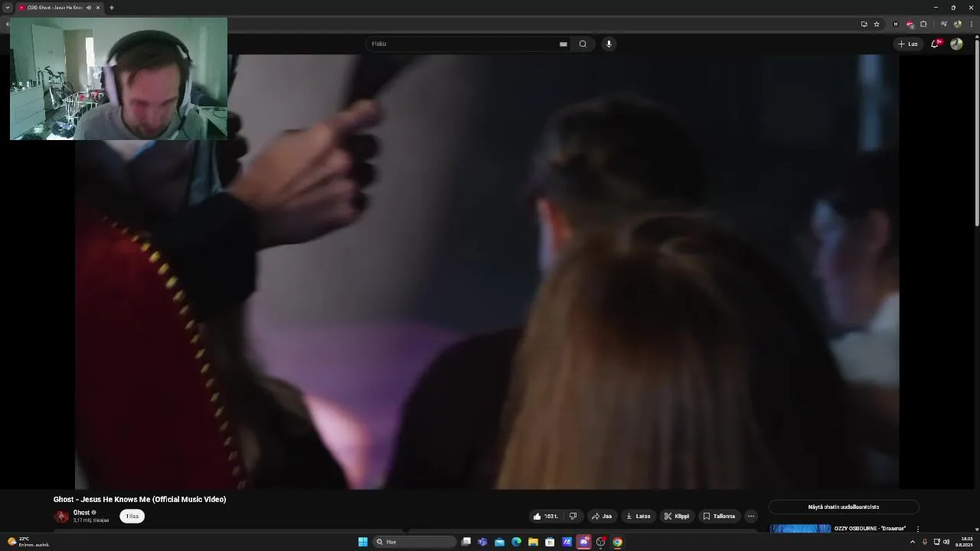Open more actions three-dot menu under video
Viewport: 980px width, 551px height.
point(751,516)
